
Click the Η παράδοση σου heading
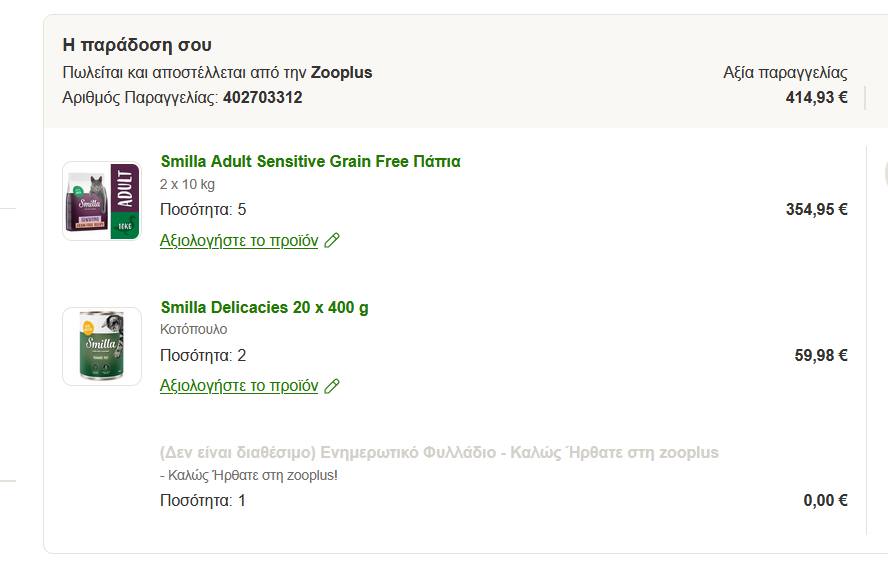(x=137, y=45)
